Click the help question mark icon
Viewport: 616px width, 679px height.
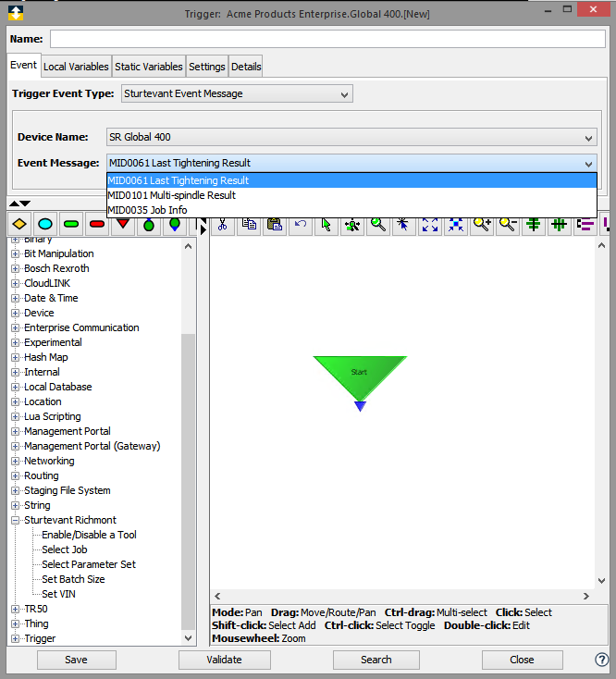click(x=602, y=660)
